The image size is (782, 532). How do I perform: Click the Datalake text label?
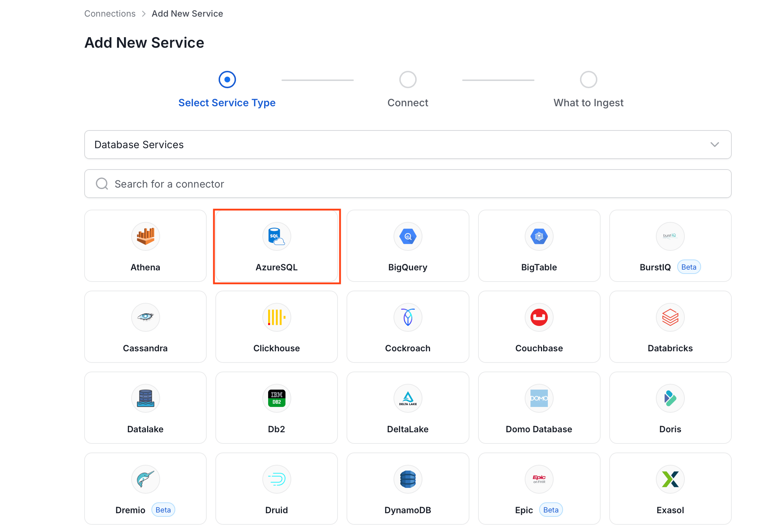(x=145, y=429)
